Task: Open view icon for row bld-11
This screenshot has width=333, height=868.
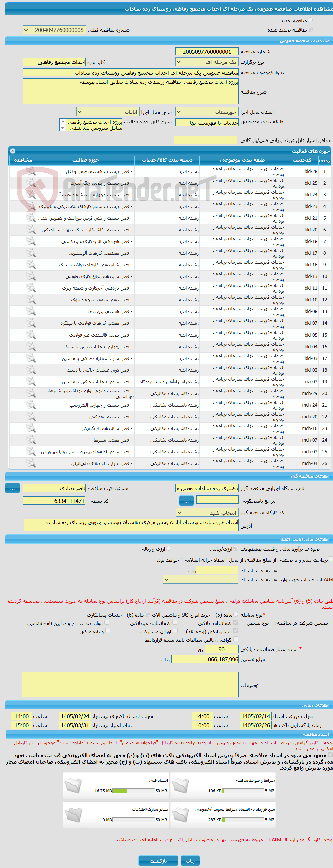Action: tap(31, 288)
